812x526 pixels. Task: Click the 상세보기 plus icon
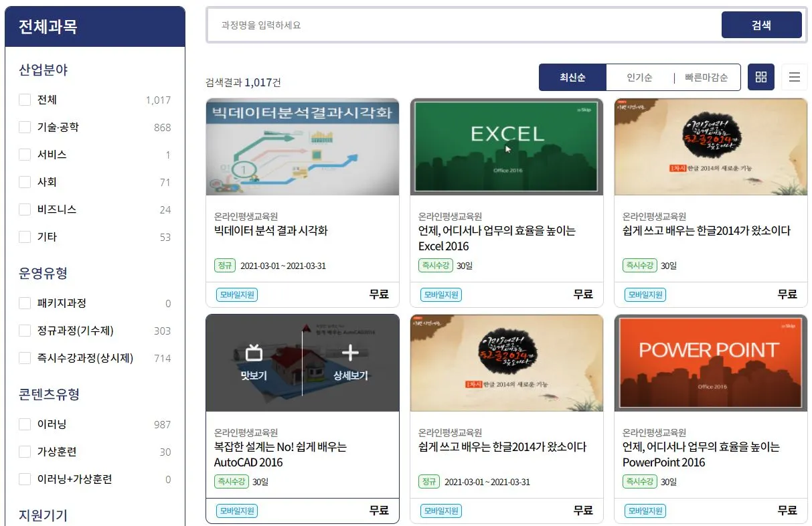351,353
